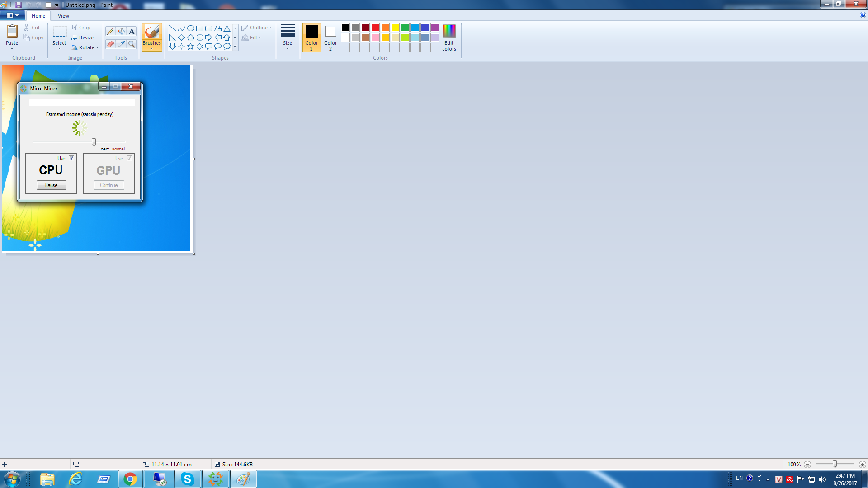This screenshot has width=868, height=488.
Task: Select the Pencil tool
Action: click(x=110, y=32)
